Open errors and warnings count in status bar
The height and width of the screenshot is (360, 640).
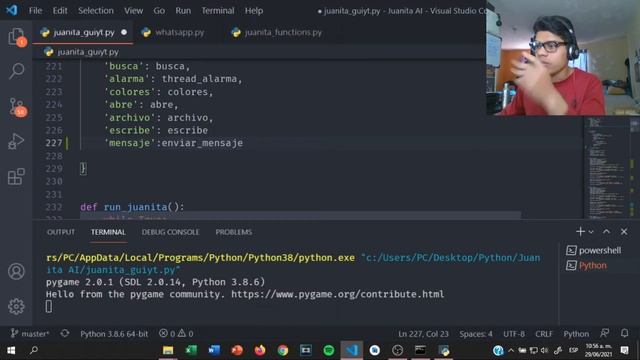click(176, 333)
